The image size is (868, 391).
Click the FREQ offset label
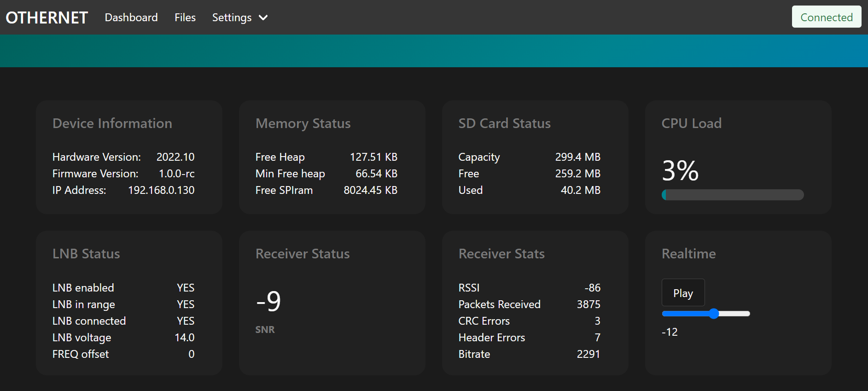tap(81, 354)
